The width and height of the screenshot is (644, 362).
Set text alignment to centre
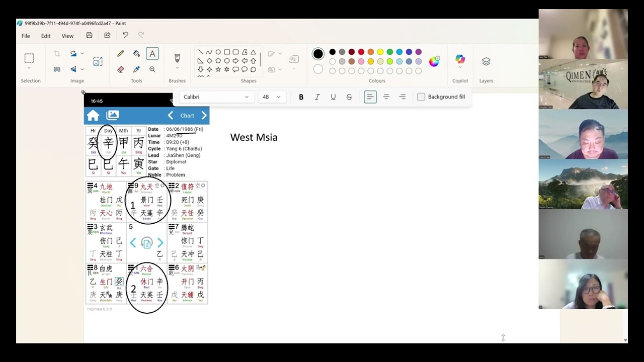tap(386, 97)
